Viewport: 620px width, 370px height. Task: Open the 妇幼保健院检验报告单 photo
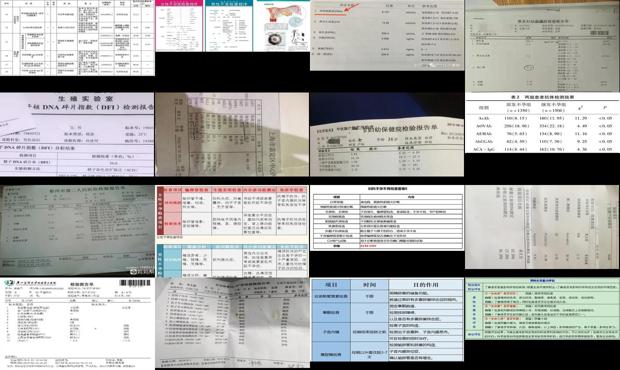(387, 134)
